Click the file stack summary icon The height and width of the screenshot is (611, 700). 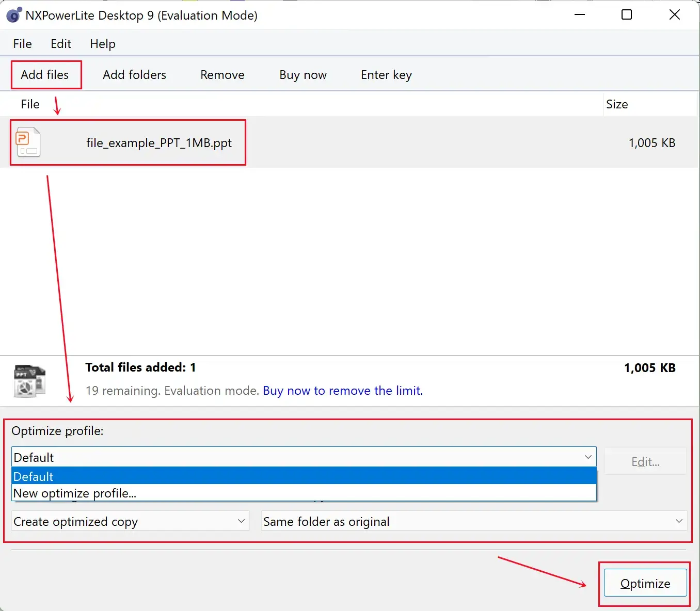point(29,381)
